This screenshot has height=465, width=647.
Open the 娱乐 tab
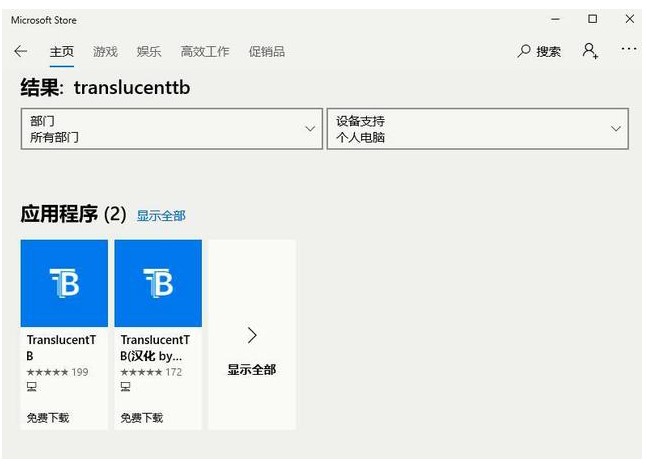click(x=149, y=52)
